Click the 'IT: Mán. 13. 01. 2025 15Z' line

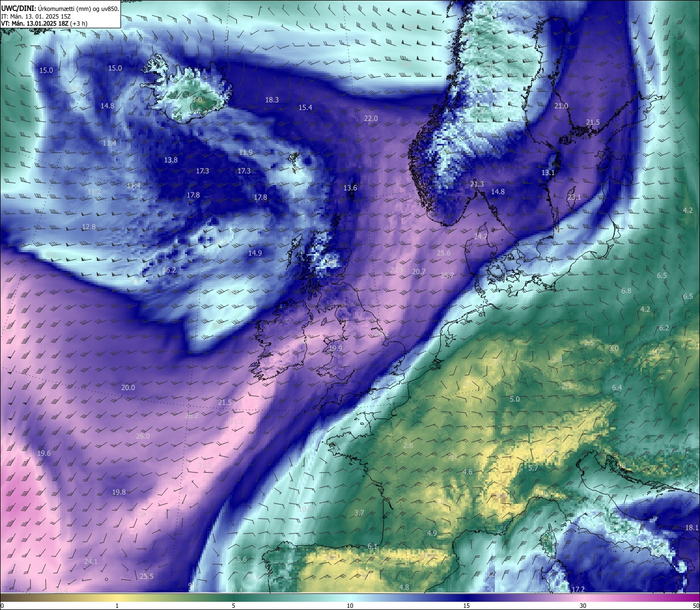36,16
